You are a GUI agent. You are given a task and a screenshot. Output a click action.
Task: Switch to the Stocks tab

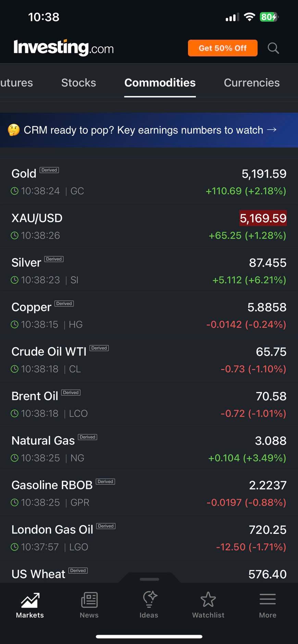pos(78,83)
